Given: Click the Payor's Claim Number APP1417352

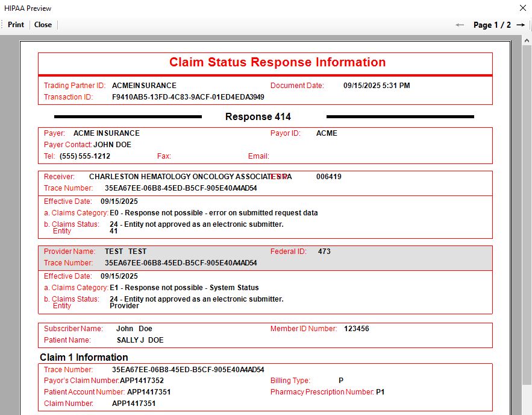Looking at the screenshot, I should (x=142, y=381).
